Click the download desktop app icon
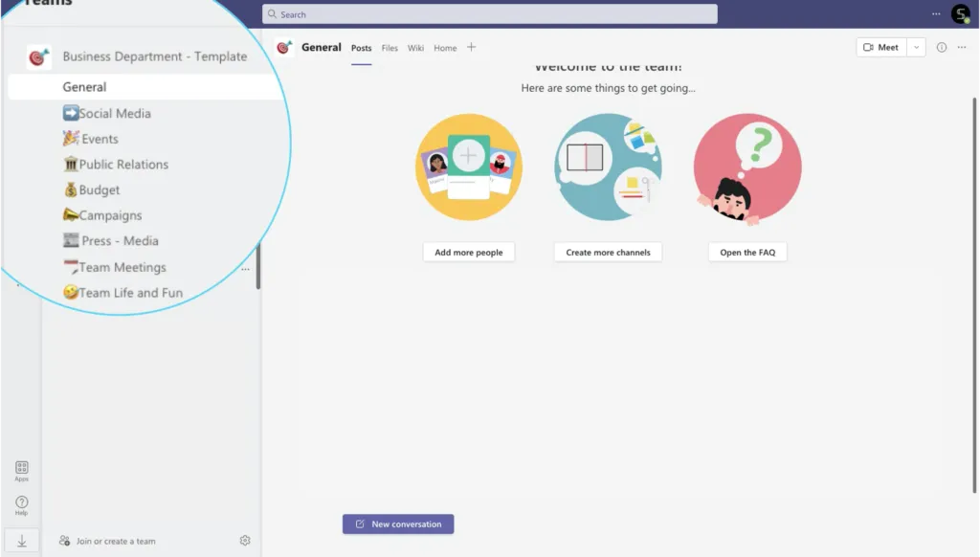Screen dimensions: 980x557 click(x=22, y=541)
